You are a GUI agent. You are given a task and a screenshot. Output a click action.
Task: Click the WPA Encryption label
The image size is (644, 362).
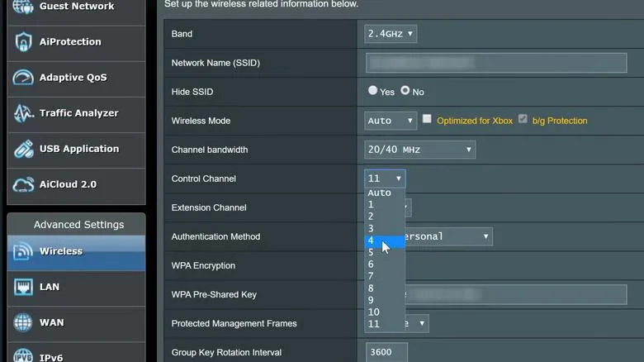203,266
